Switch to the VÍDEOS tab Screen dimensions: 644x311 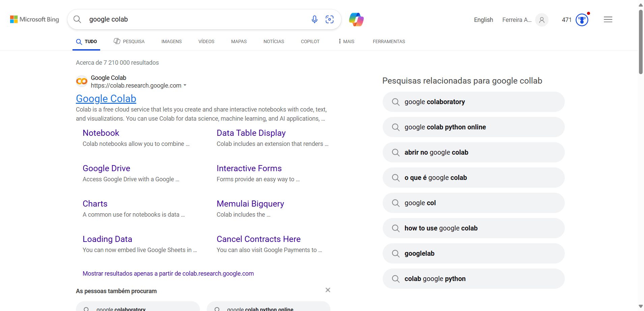point(206,41)
